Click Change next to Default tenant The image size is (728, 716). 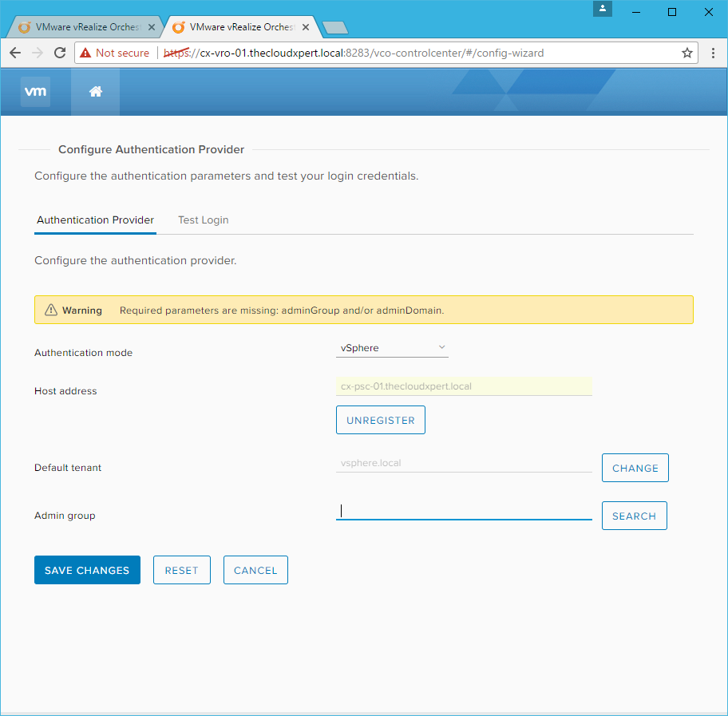[x=635, y=469]
